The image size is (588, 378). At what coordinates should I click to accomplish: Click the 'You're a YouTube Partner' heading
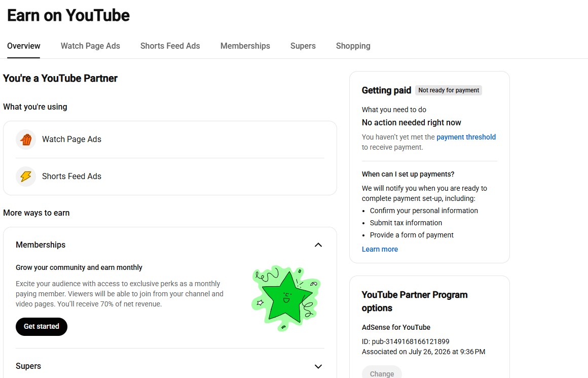(60, 79)
